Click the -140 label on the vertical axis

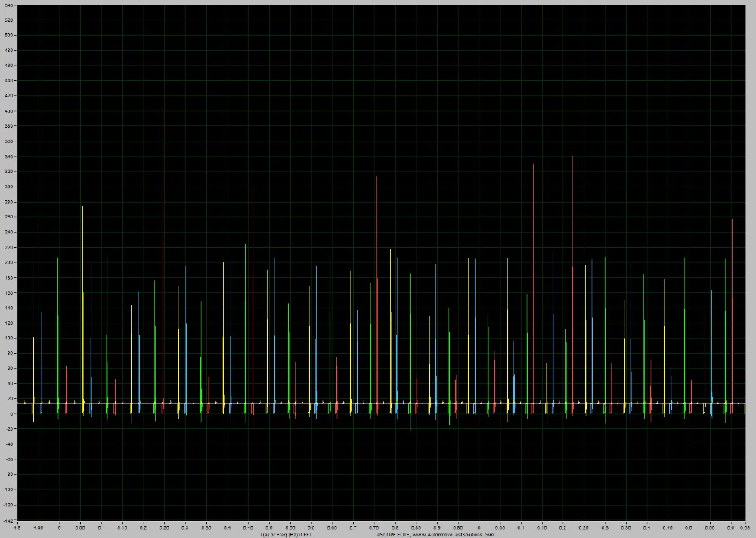(x=8, y=520)
